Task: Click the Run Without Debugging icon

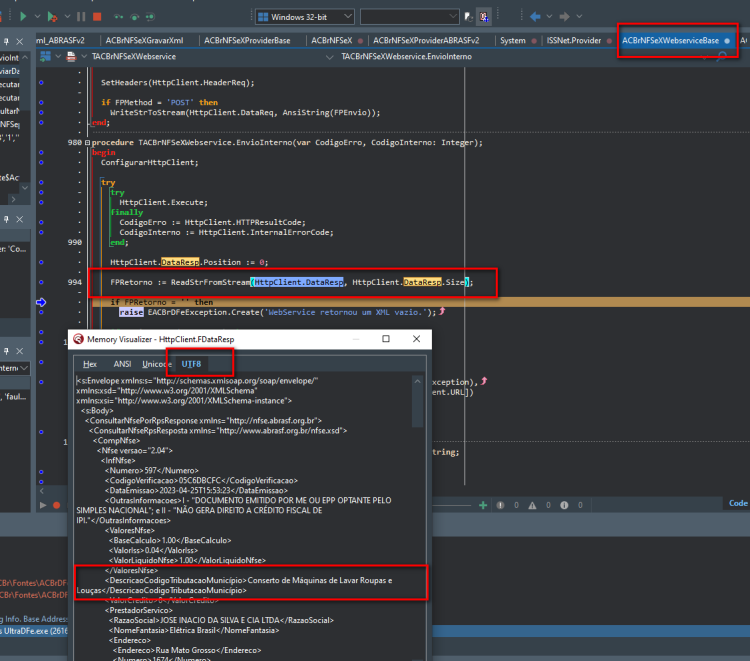Action: (x=52, y=17)
